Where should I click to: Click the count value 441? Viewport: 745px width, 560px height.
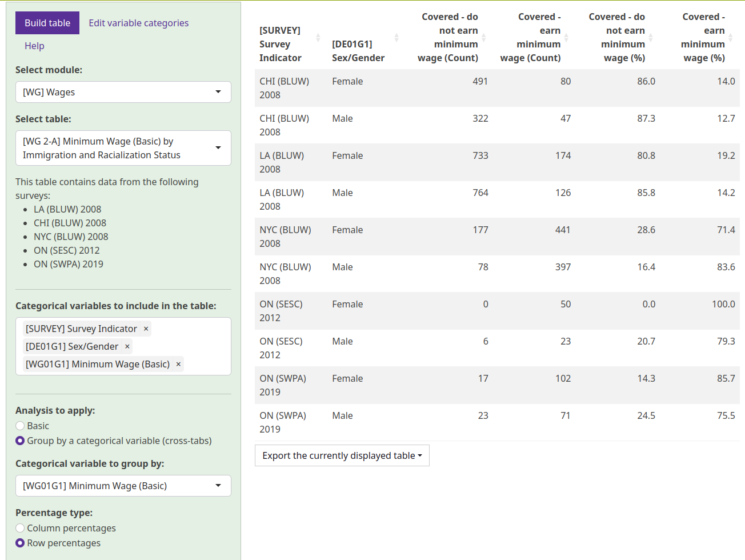click(563, 230)
